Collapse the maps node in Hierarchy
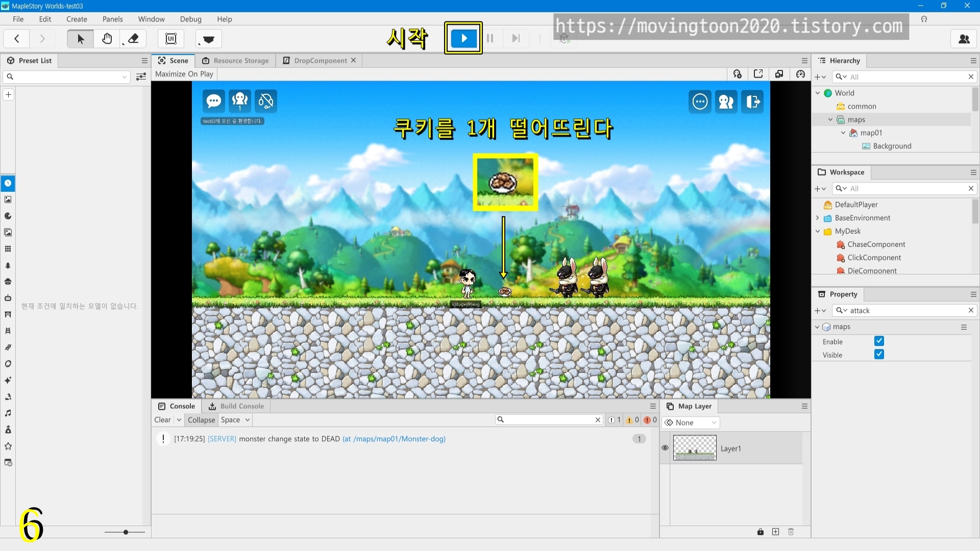The width and height of the screenshot is (980, 551). point(830,119)
